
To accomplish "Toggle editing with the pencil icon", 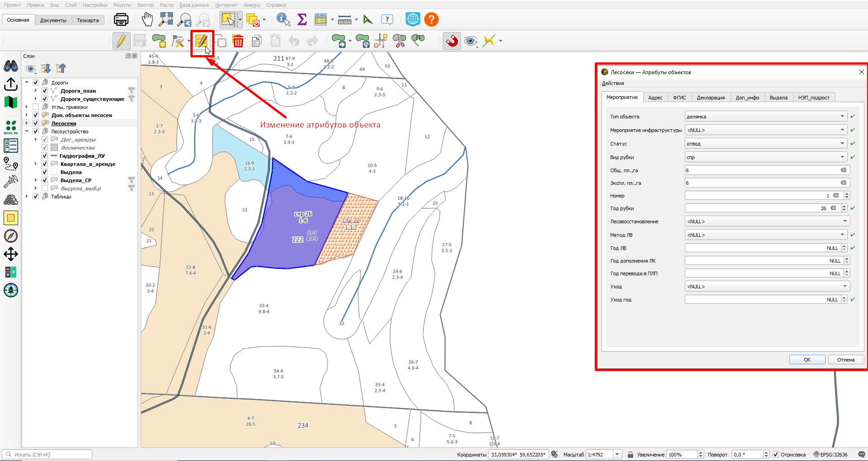I will coord(121,41).
